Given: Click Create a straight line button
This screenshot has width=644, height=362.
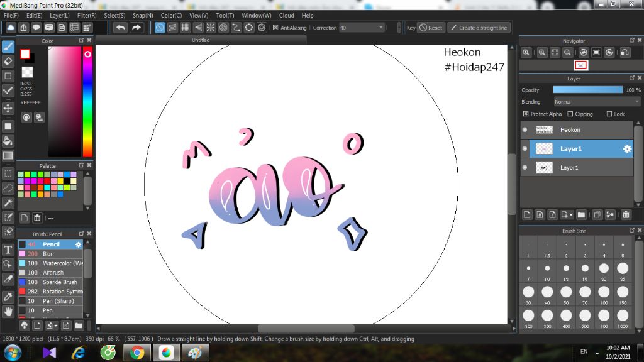Looking at the screenshot, I should (479, 28).
